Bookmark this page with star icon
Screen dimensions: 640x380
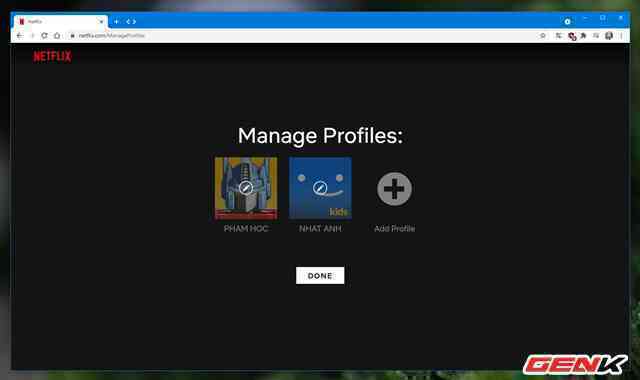point(542,36)
